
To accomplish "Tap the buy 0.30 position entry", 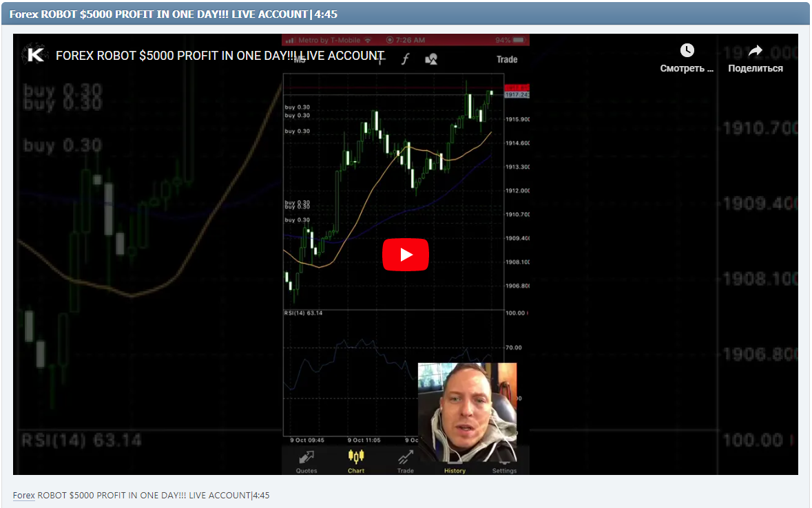I will pyautogui.click(x=296, y=107).
